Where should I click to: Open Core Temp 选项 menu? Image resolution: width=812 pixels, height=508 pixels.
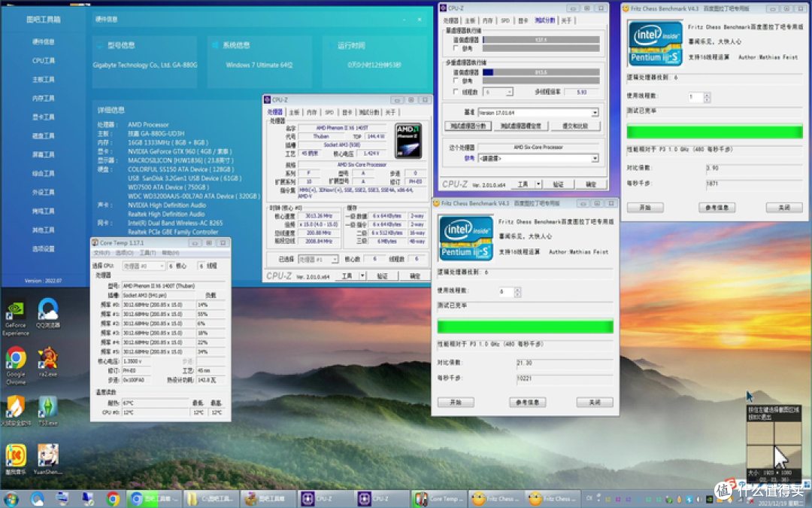tap(124, 253)
